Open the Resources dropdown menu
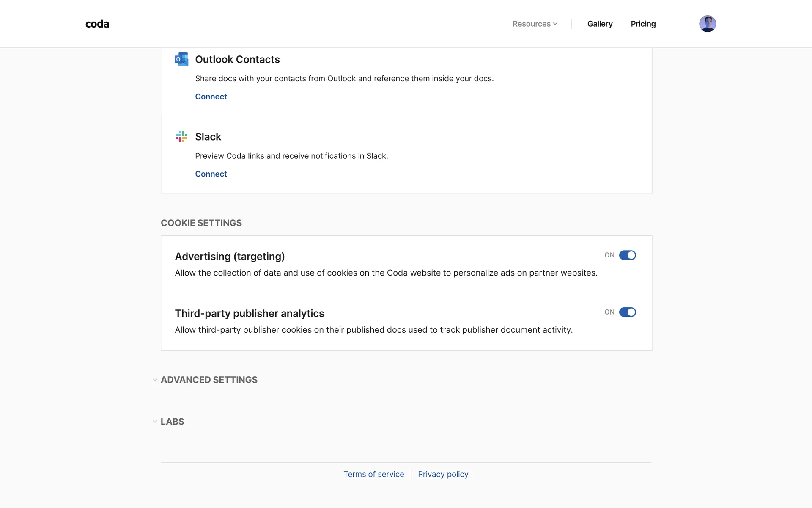The height and width of the screenshot is (508, 812). tap(532, 24)
